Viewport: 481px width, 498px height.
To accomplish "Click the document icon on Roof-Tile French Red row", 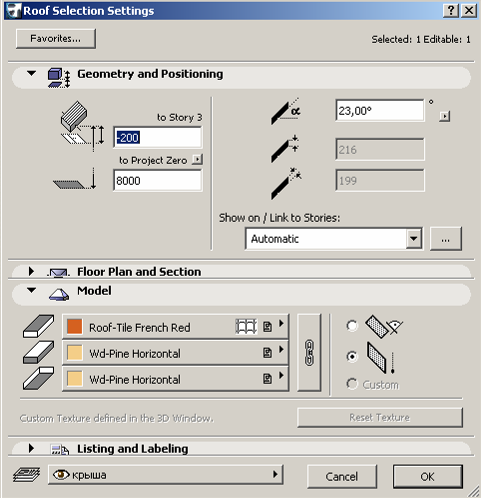I will 267,327.
